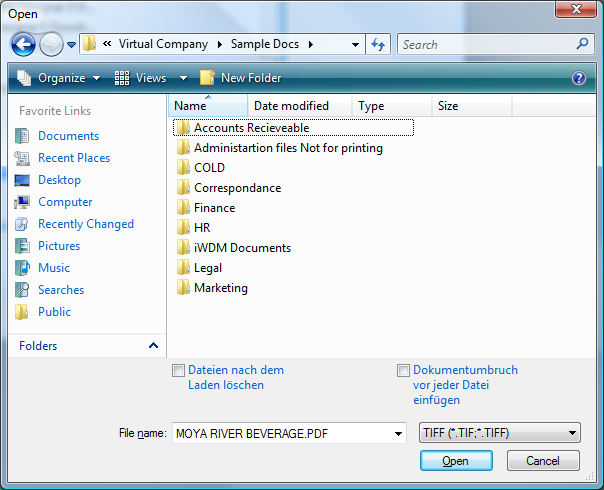Go to the Public favorite link
Image resolution: width=604 pixels, height=490 pixels.
point(54,312)
